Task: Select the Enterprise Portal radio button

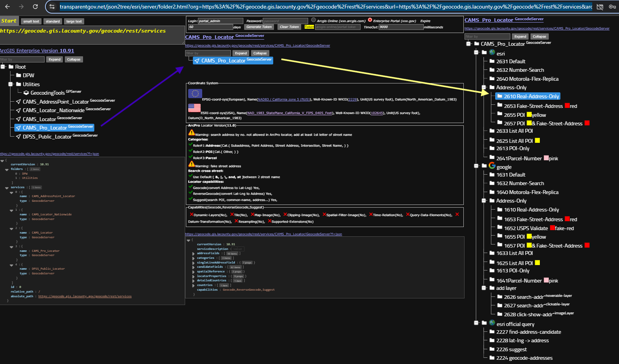Action: [370, 20]
